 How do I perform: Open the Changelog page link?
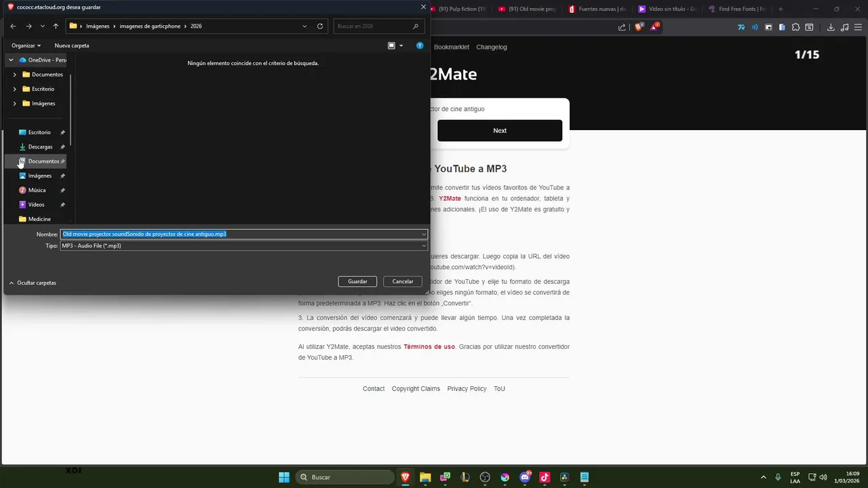click(x=492, y=47)
